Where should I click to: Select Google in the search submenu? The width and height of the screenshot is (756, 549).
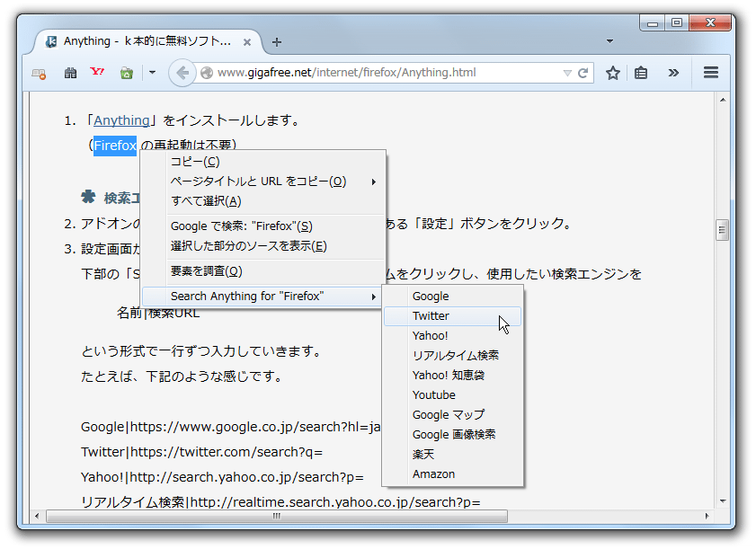click(452, 296)
